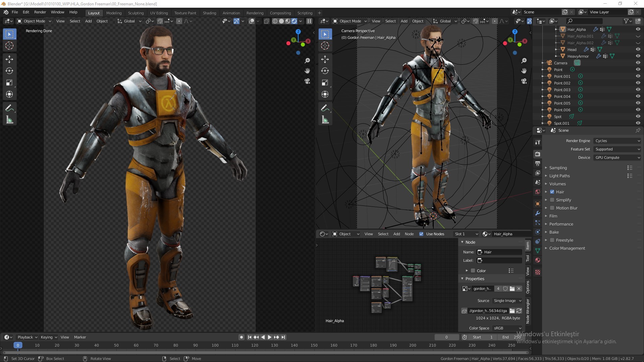Viewport: 644px width, 362px height.
Task: Switch to rendered viewport shading
Action: [x=294, y=21]
